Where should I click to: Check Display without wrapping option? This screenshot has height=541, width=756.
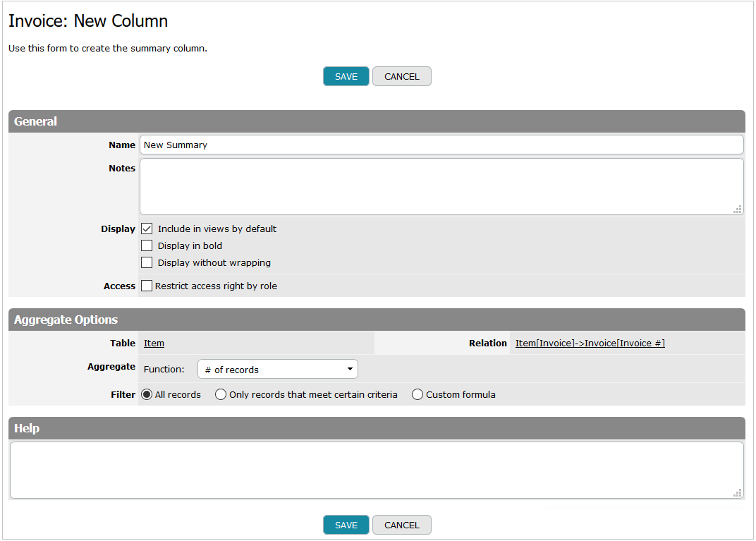[147, 262]
